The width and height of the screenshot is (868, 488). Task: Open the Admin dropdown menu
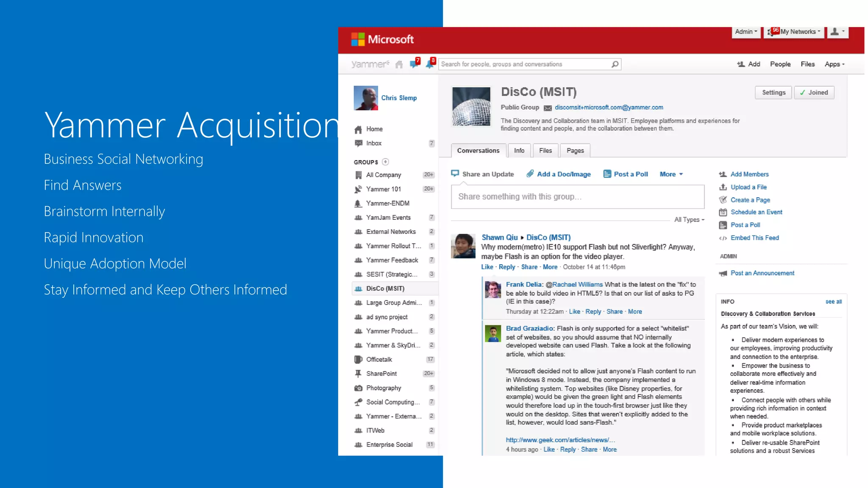tap(746, 32)
